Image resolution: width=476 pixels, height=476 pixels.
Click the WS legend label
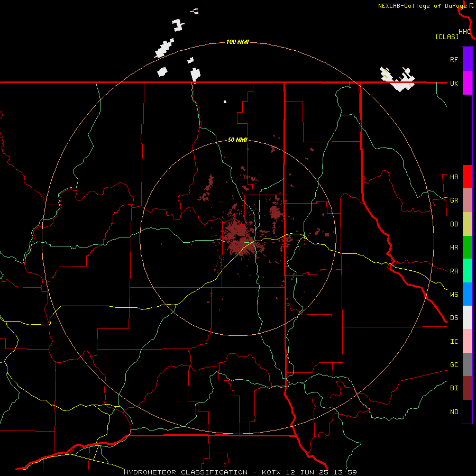[x=454, y=294]
